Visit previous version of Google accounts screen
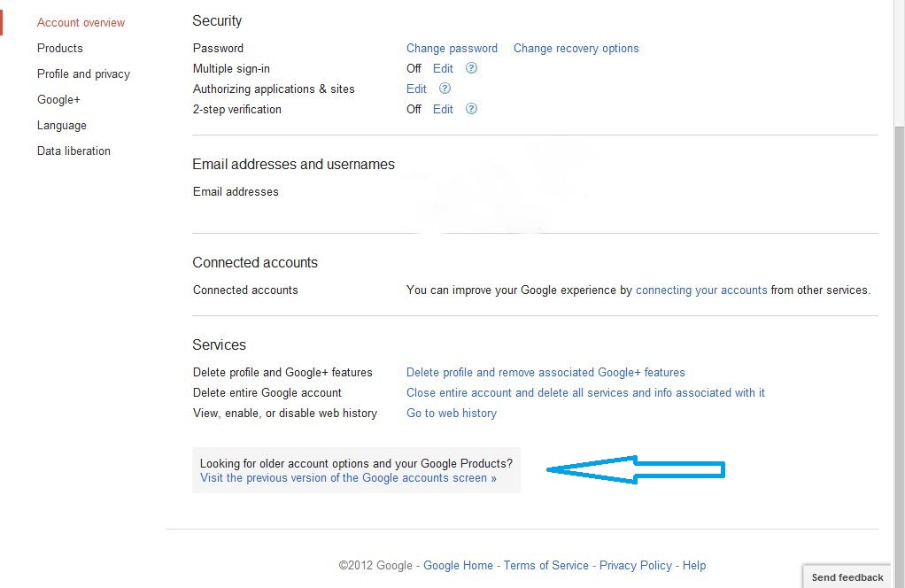905x588 pixels. (348, 477)
